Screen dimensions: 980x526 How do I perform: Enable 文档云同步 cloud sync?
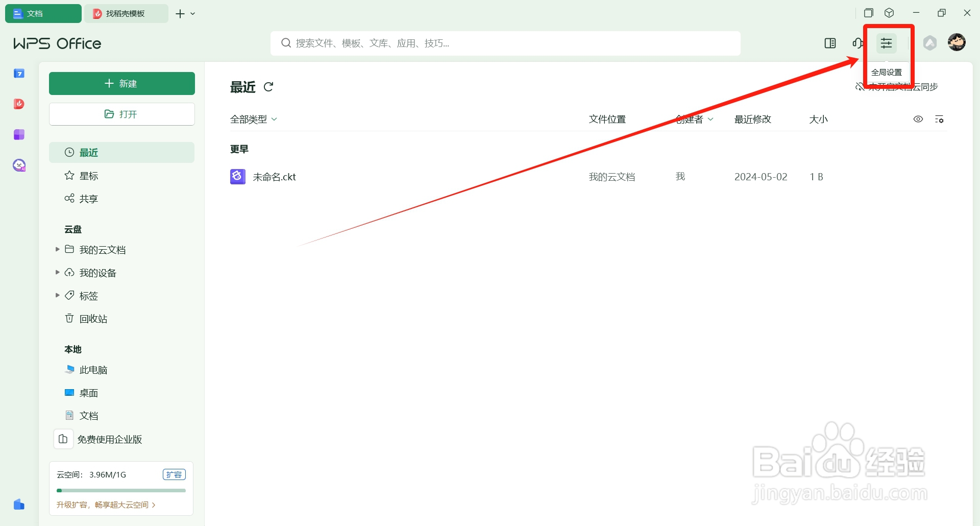coord(897,87)
